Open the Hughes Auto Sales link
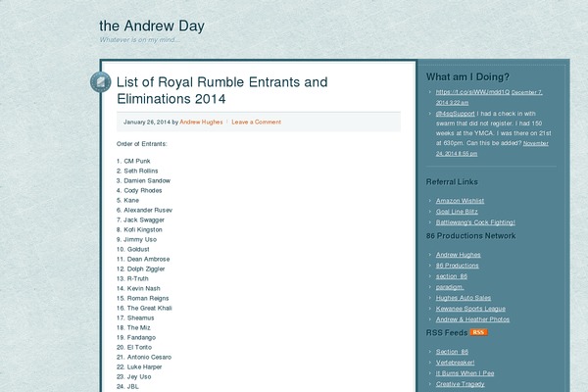The height and width of the screenshot is (392, 588). [464, 298]
